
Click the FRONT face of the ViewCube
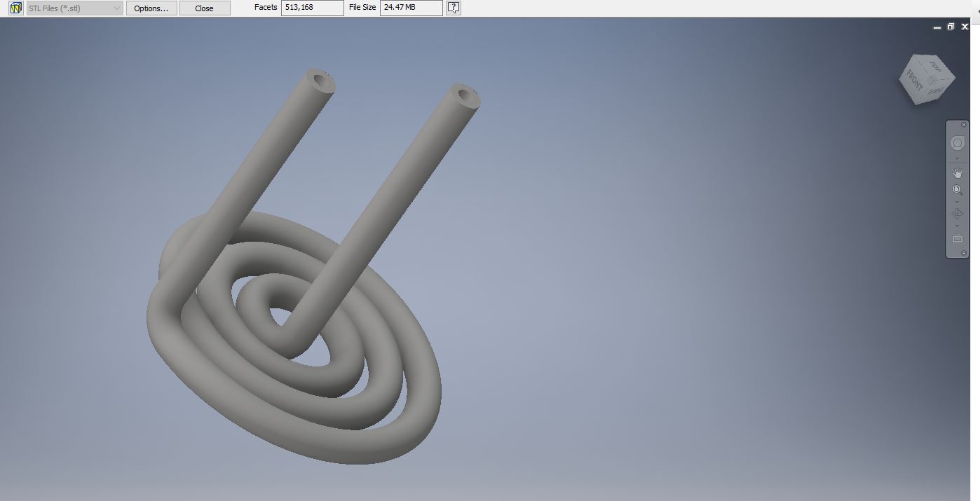tap(914, 81)
